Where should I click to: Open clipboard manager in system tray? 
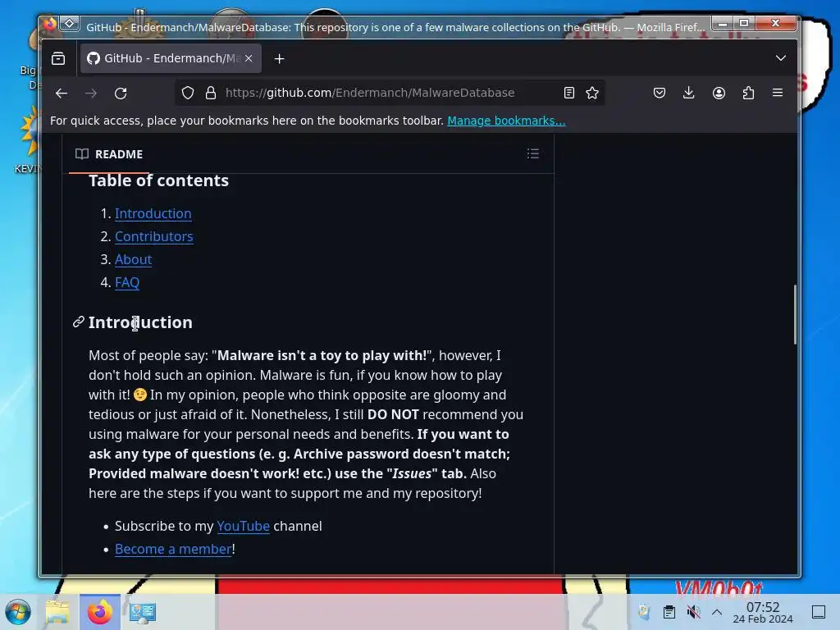[x=669, y=612]
